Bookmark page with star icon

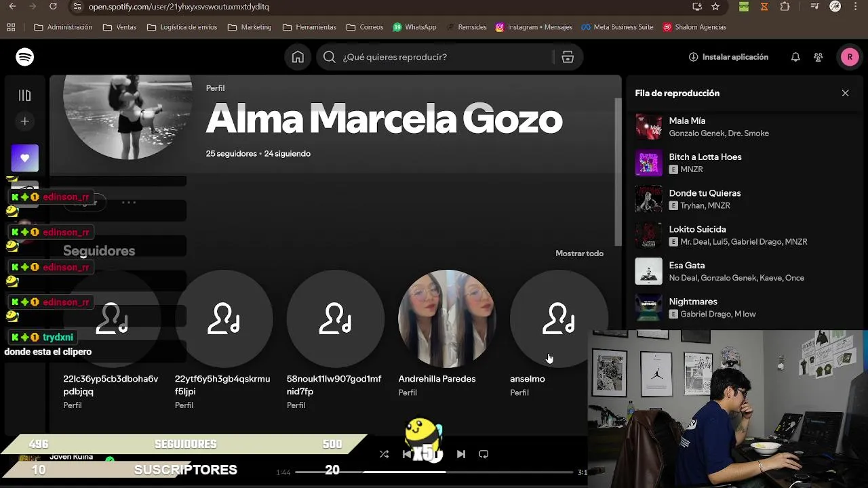click(x=715, y=7)
